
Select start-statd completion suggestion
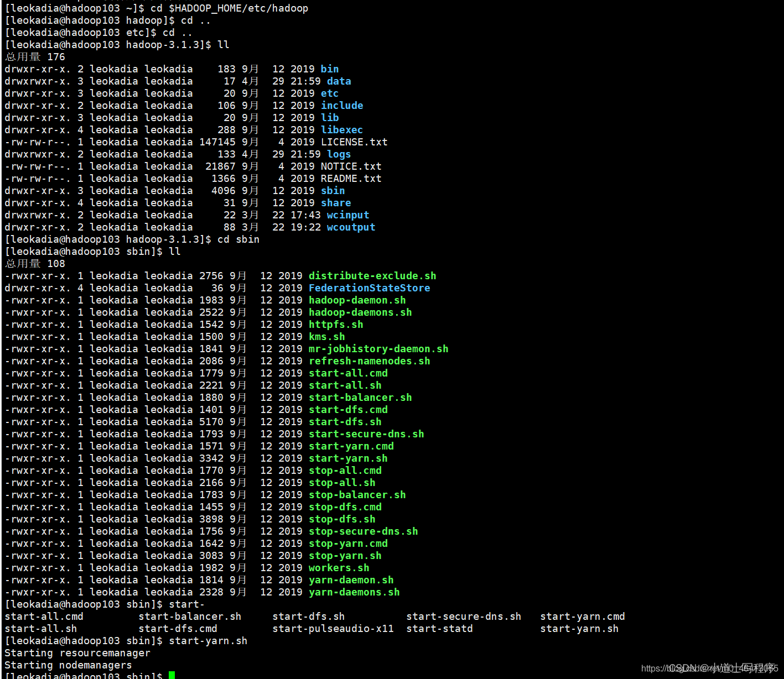point(439,629)
